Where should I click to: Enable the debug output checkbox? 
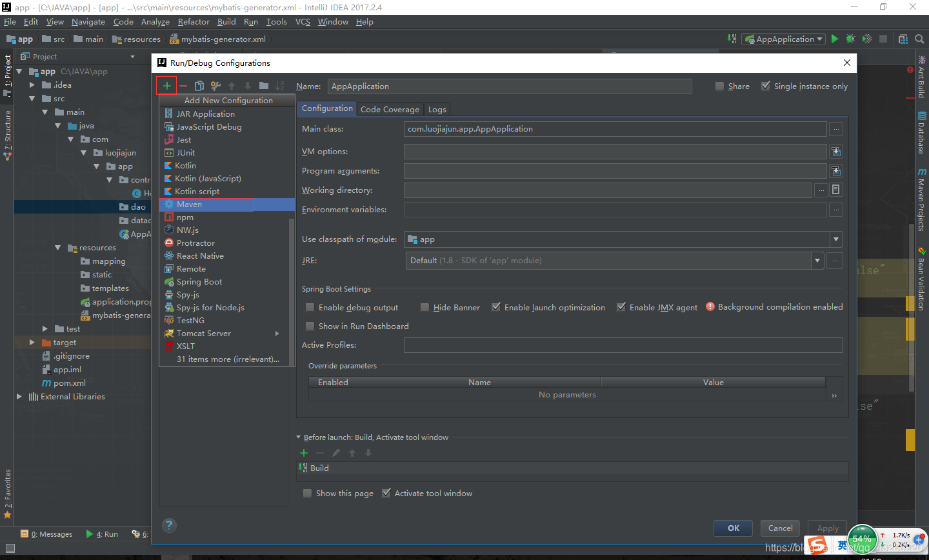point(310,307)
